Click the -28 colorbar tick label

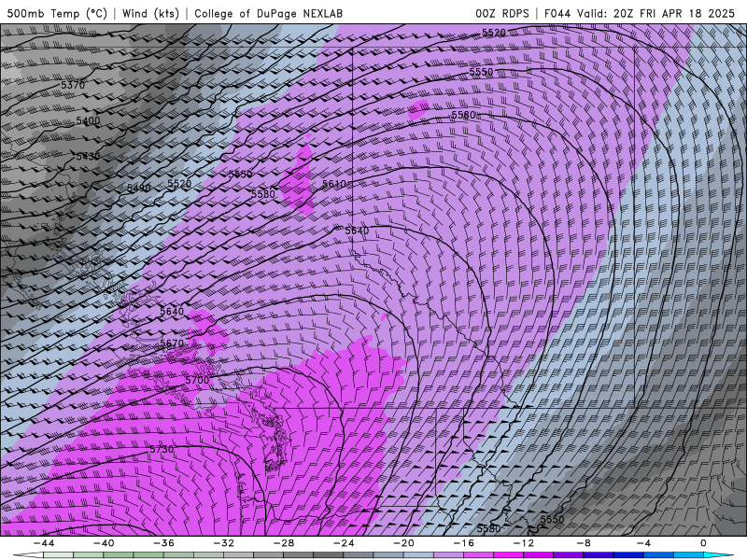[x=284, y=543]
